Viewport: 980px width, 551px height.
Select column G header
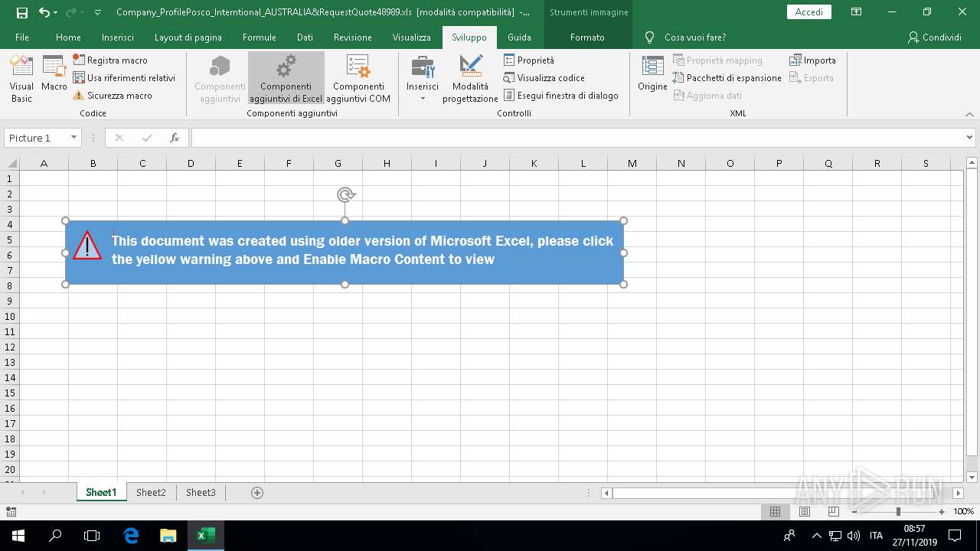(x=338, y=163)
